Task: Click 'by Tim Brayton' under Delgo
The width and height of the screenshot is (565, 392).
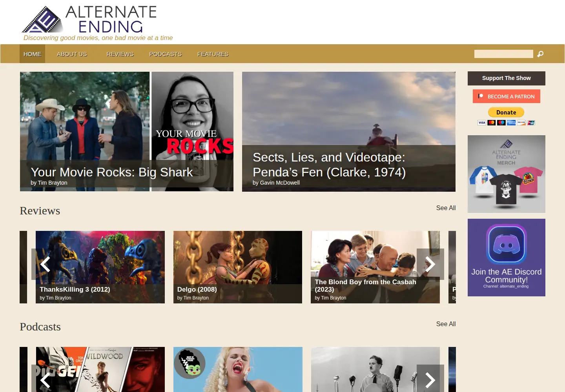Action: pos(193,298)
